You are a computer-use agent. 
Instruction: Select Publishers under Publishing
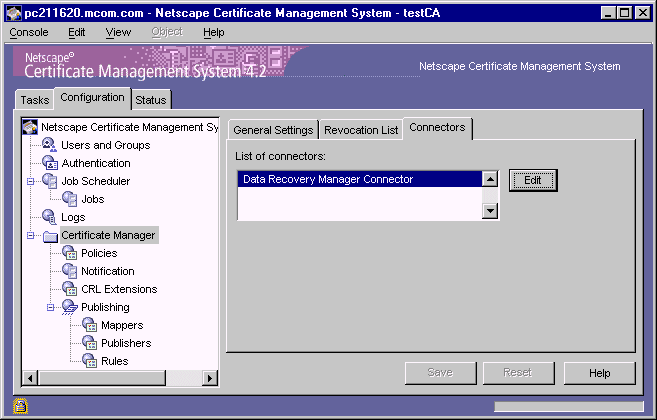(x=126, y=343)
